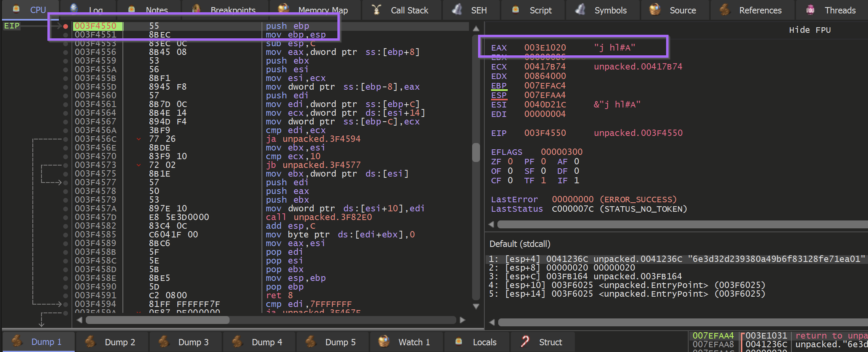
Task: Click the References tab icon
Action: click(725, 9)
